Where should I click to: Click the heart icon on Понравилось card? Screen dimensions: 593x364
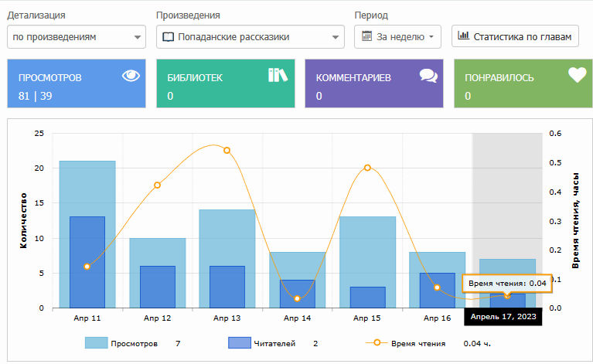click(577, 76)
